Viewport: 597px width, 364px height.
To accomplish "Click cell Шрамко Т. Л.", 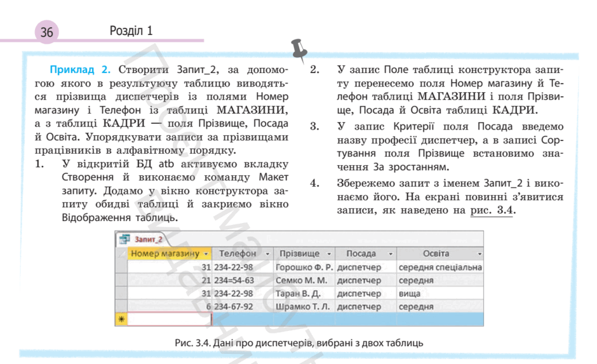I will pos(304,306).
